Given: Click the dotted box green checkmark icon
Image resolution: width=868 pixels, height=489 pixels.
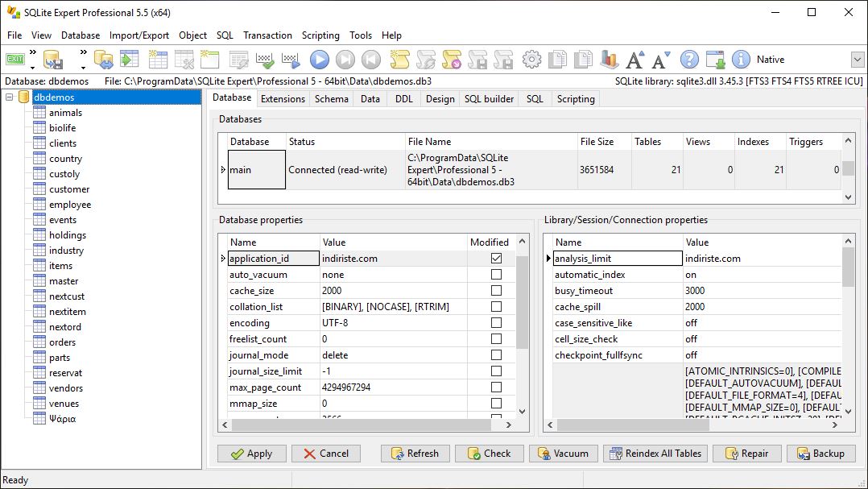Looking at the screenshot, I should click(x=265, y=60).
